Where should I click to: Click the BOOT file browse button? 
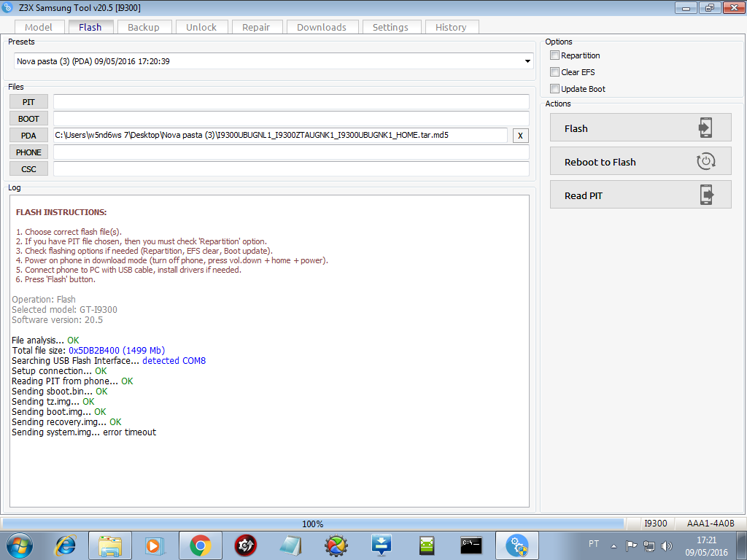28,119
